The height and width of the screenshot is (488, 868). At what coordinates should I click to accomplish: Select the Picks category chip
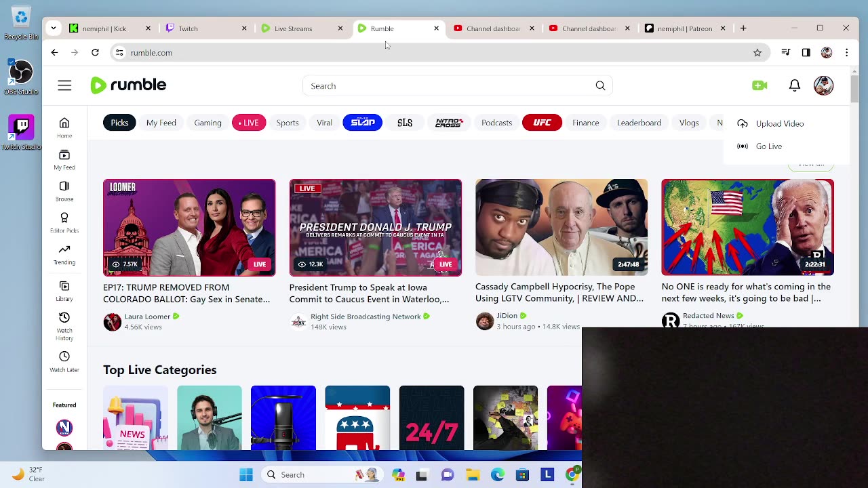119,123
